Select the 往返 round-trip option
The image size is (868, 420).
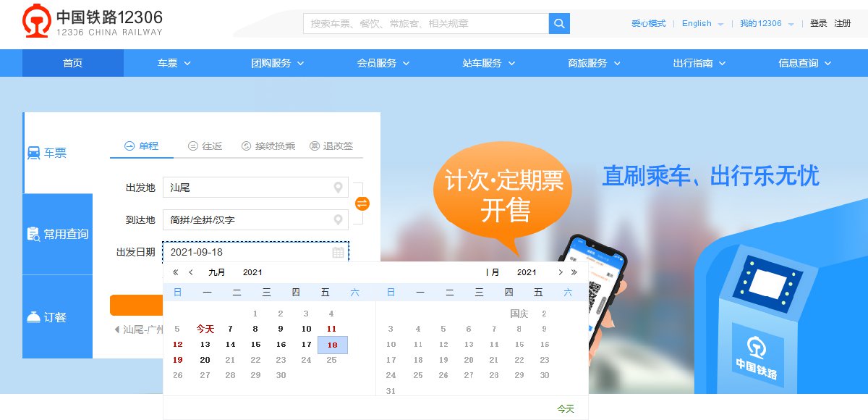(x=205, y=146)
